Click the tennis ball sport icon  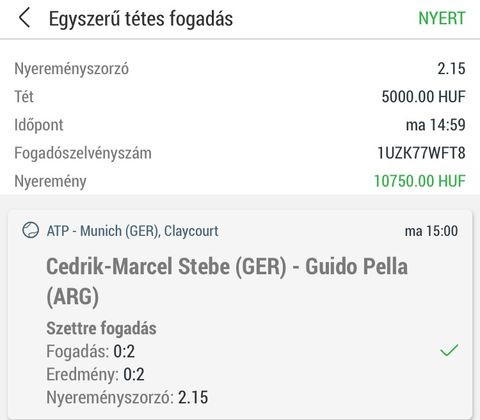click(30, 230)
